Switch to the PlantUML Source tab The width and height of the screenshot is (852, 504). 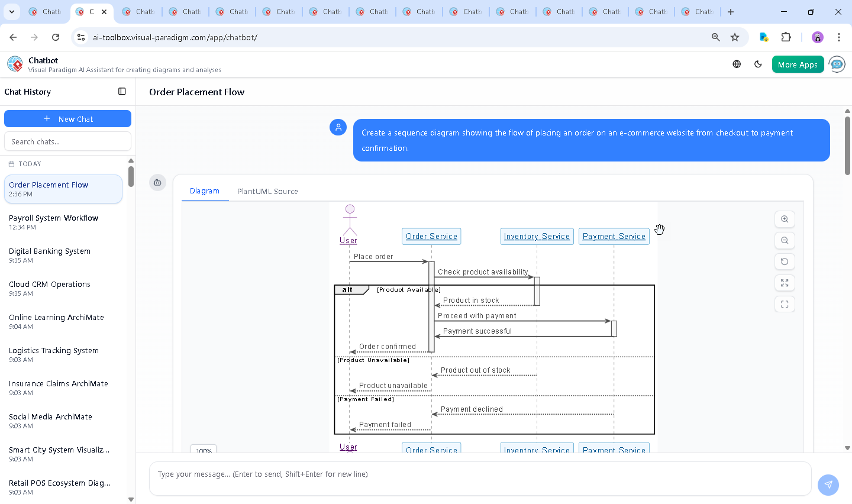[x=267, y=192]
